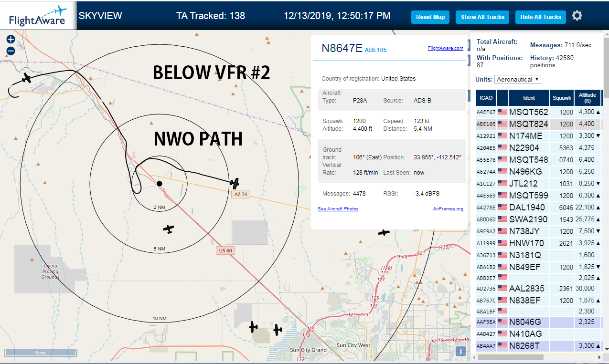Screen dimensions: 609x364
Task: Select the JTL212 aircraft row
Action: click(539, 184)
